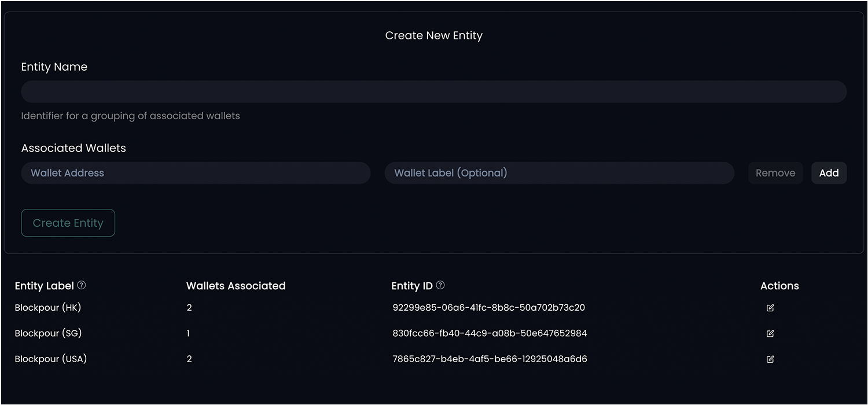Click the Create Entity button
The height and width of the screenshot is (405, 868).
point(68,223)
